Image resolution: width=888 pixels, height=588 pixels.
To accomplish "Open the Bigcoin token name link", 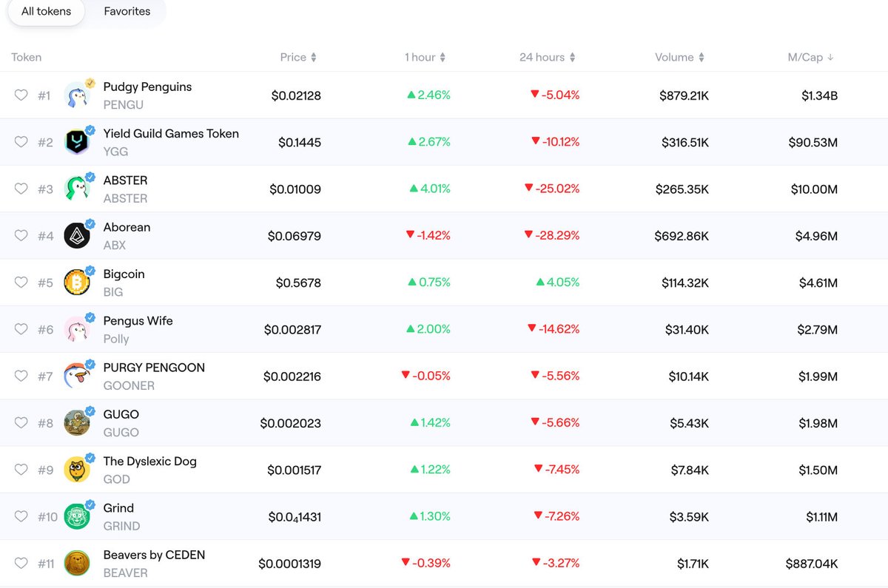I will pos(124,274).
